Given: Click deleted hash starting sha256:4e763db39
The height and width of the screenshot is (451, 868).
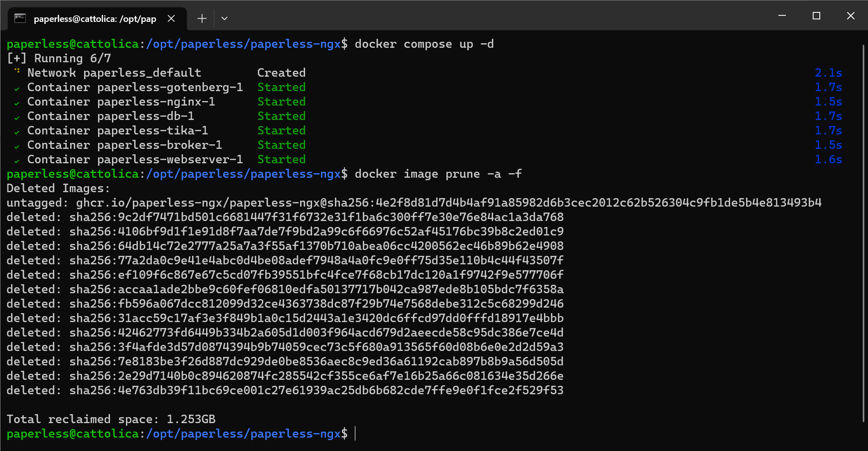Looking at the screenshot, I should [317, 390].
